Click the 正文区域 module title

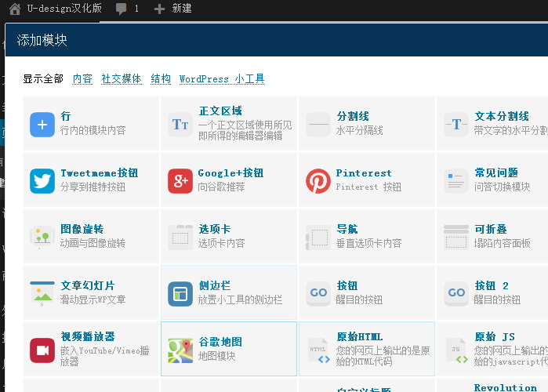coord(220,111)
